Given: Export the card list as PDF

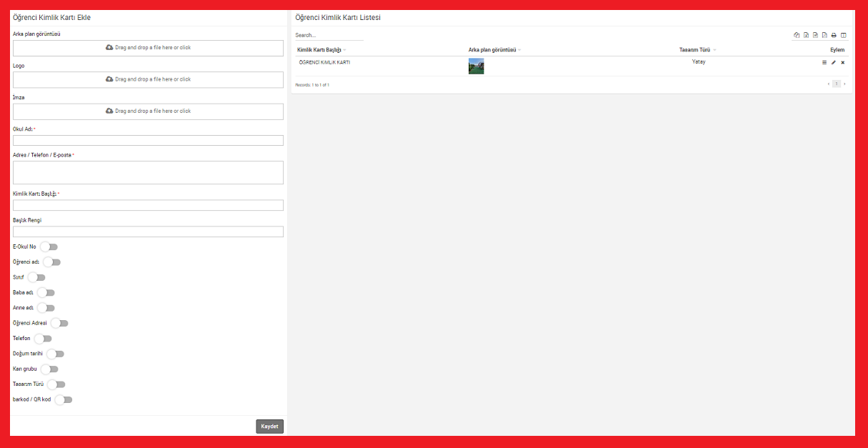Looking at the screenshot, I should (824, 35).
